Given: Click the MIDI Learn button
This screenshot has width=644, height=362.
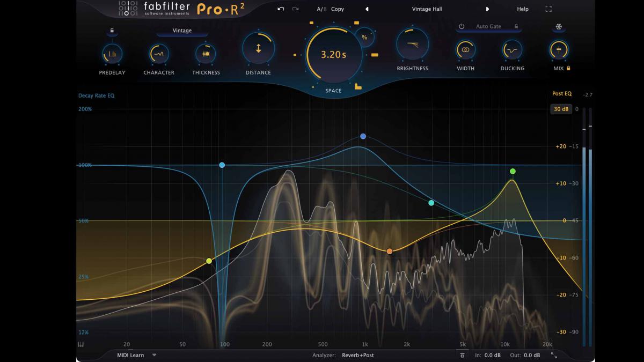Looking at the screenshot, I should [131, 355].
